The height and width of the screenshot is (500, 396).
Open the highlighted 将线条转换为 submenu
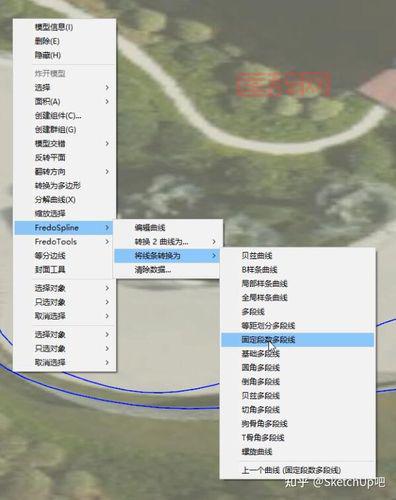(167, 256)
